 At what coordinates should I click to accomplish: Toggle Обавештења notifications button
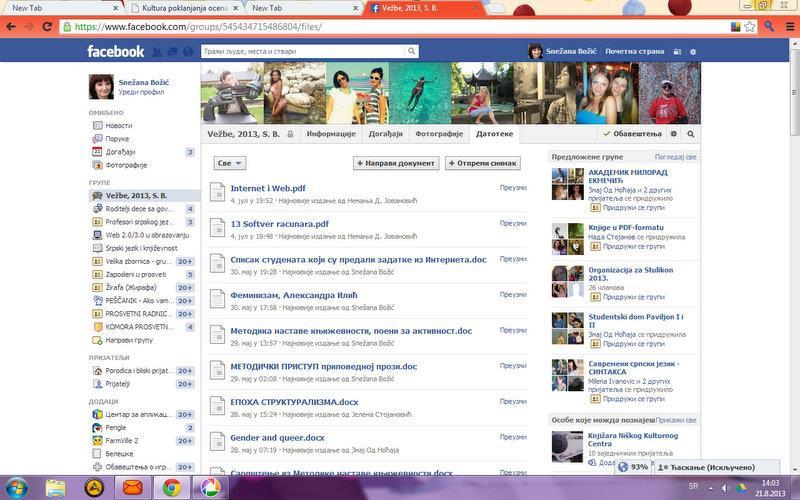(x=632, y=134)
